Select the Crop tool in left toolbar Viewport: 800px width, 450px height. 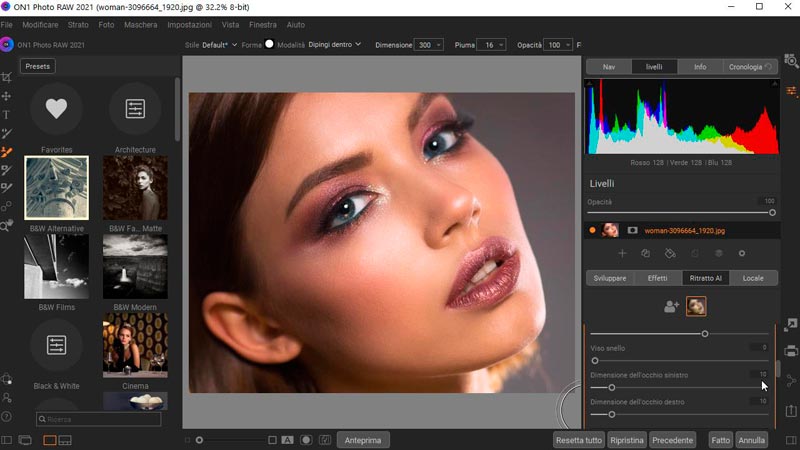tap(7, 77)
